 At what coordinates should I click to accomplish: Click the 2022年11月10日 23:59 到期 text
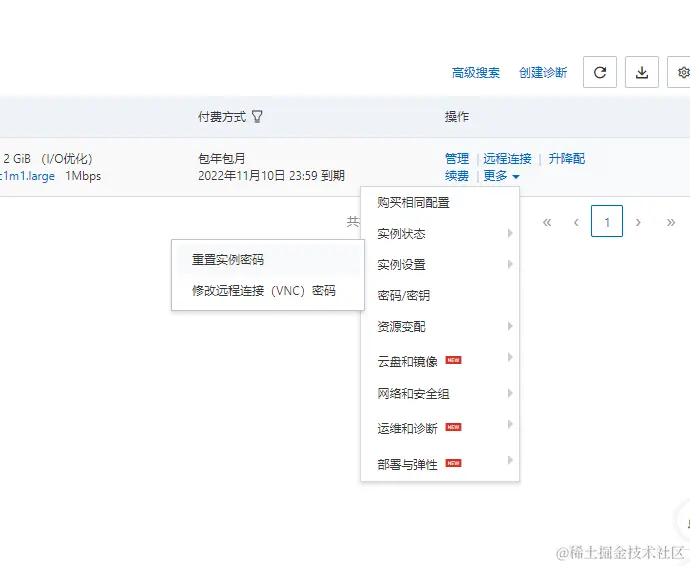pyautogui.click(x=271, y=176)
